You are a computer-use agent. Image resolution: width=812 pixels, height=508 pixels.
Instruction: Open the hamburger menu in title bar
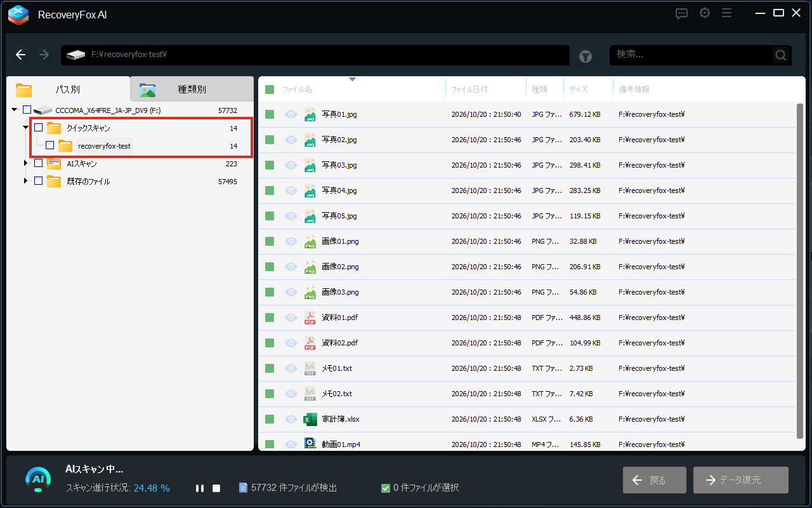click(x=727, y=13)
